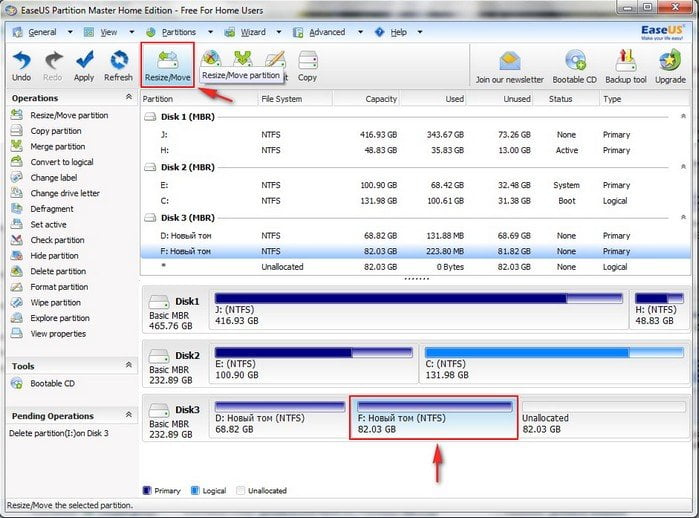Screen dimensions: 699x518
Task: Click the Undo toolbar icon
Action: click(x=21, y=65)
